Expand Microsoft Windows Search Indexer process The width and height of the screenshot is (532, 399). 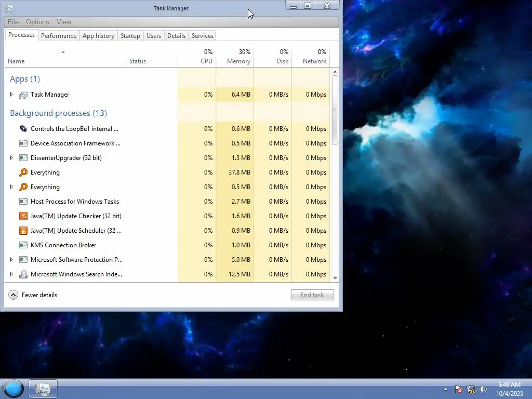(x=11, y=274)
